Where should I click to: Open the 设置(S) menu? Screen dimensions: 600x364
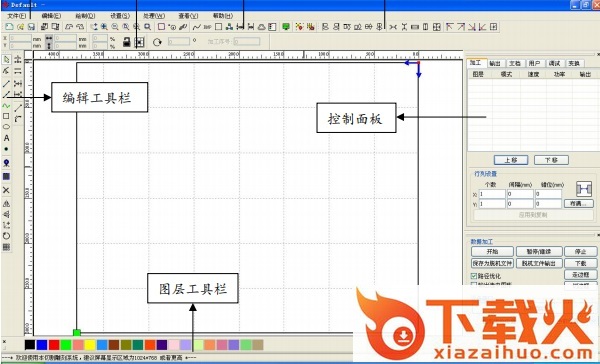pyautogui.click(x=120, y=16)
